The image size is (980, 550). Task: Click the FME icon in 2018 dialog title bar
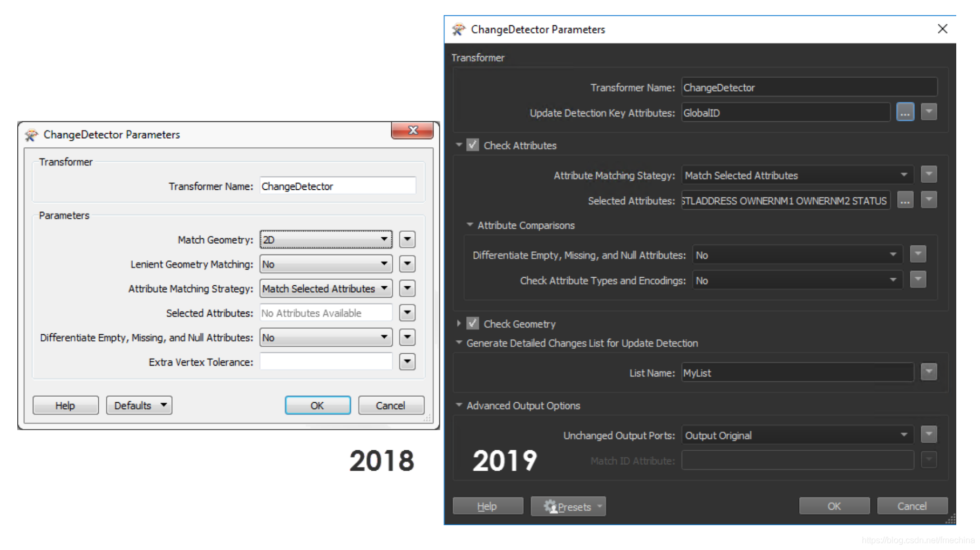[31, 135]
